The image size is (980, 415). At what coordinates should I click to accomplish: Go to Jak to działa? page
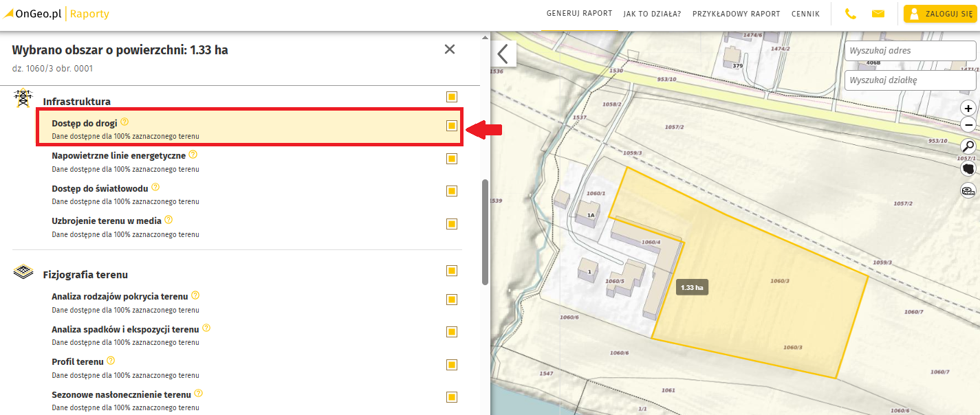tap(652, 14)
